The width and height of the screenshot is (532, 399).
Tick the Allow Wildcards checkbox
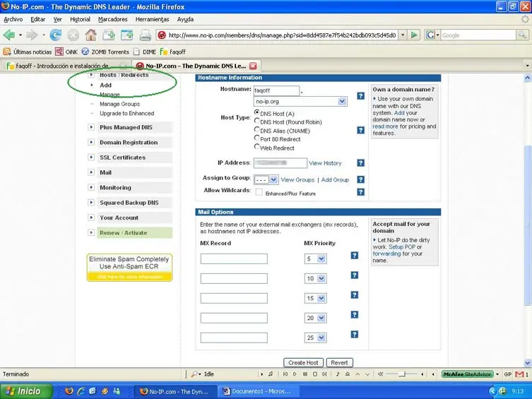(x=259, y=192)
